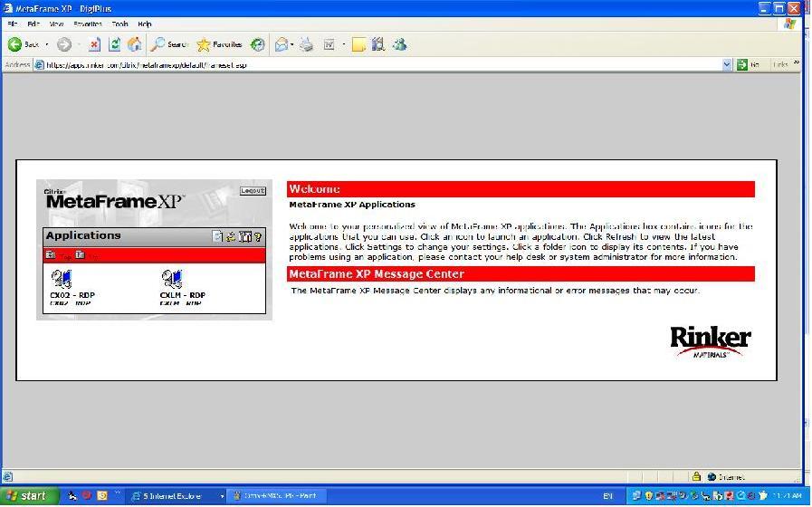Click the Windows start button
This screenshot has height=507, width=812.
pyautogui.click(x=27, y=495)
